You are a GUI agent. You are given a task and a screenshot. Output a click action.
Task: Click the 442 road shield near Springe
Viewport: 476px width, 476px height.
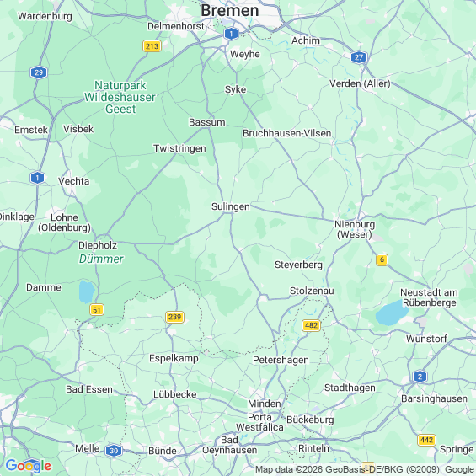tap(427, 440)
